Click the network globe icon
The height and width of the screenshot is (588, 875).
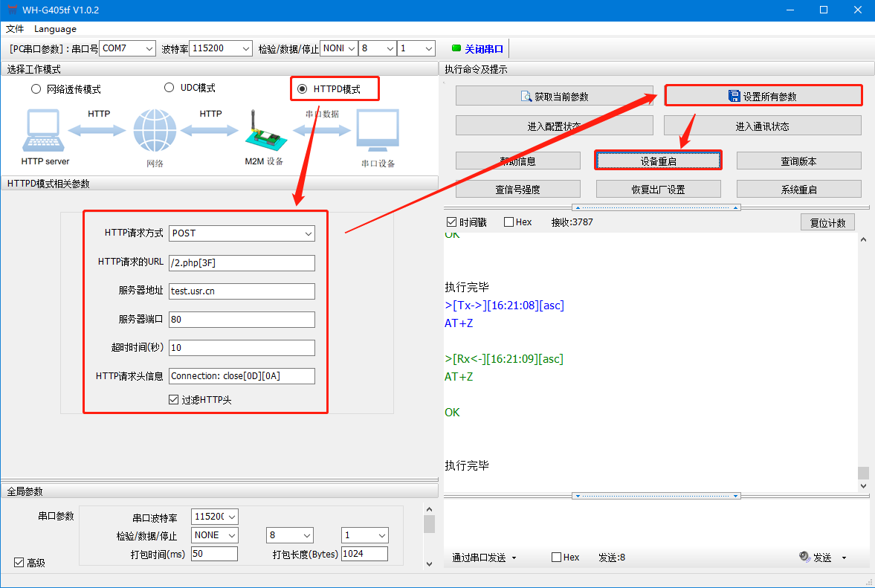[x=155, y=131]
